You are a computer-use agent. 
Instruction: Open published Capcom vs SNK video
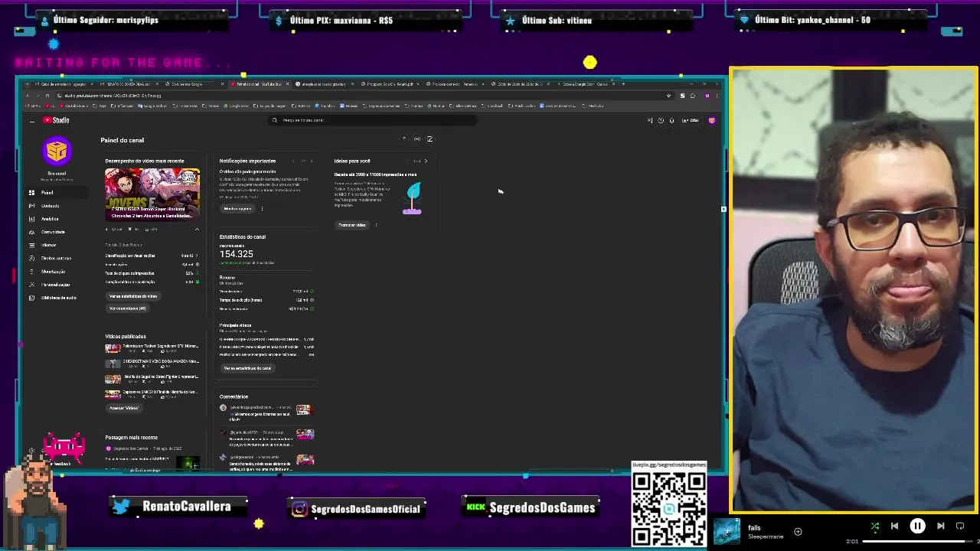tap(152, 394)
